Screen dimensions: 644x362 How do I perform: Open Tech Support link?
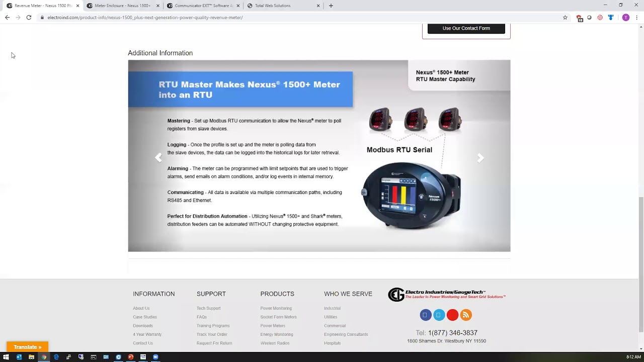click(209, 308)
